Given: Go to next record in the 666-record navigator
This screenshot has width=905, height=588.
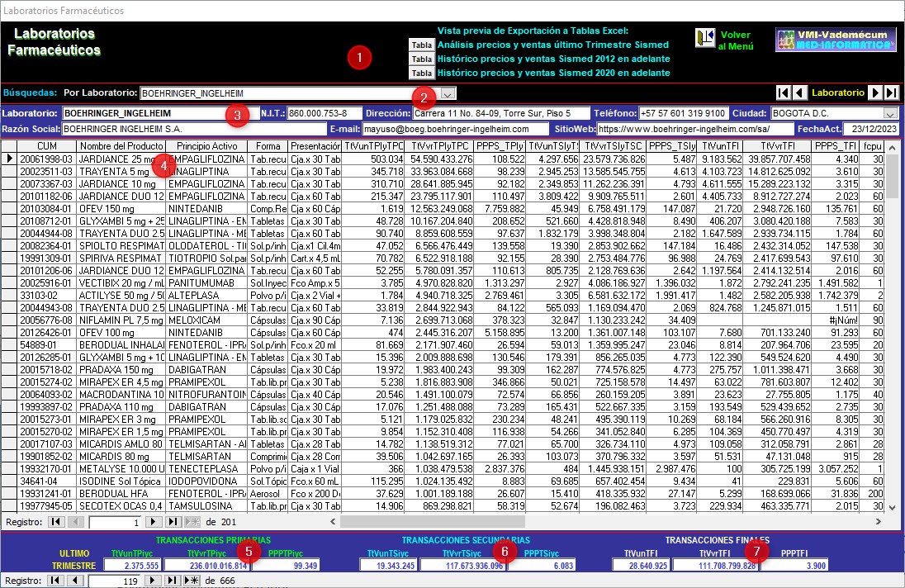Looking at the screenshot, I should pos(153,581).
